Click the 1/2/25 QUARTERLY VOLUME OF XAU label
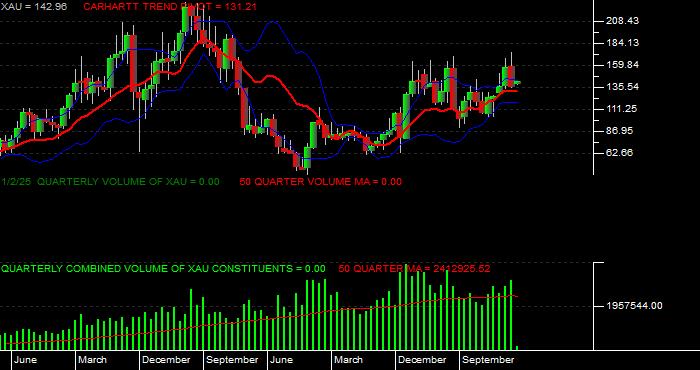 [110, 182]
